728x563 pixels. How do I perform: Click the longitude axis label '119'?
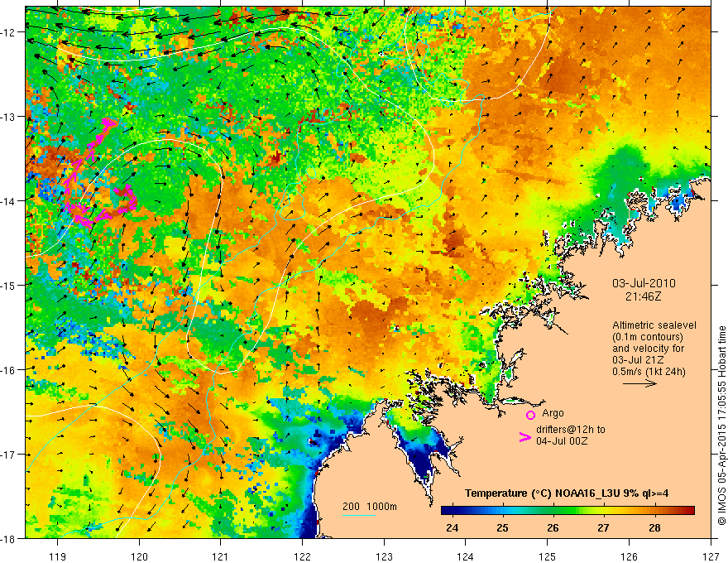pos(58,556)
